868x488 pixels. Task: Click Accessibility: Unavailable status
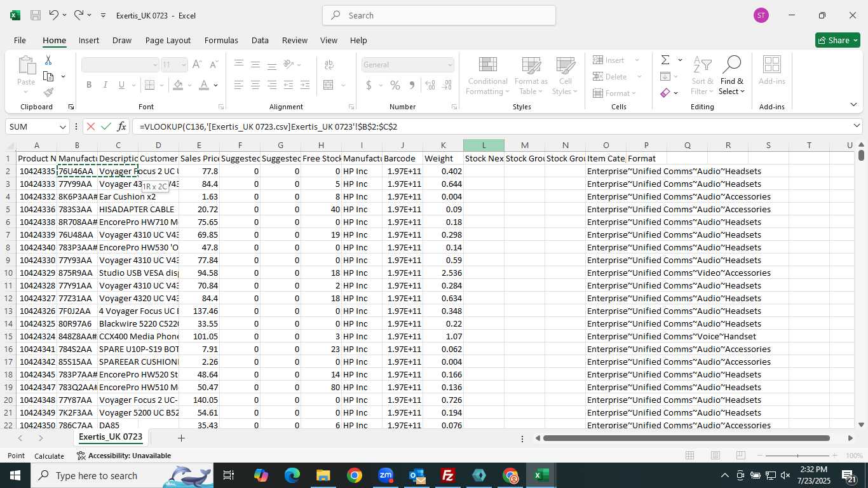(124, 456)
